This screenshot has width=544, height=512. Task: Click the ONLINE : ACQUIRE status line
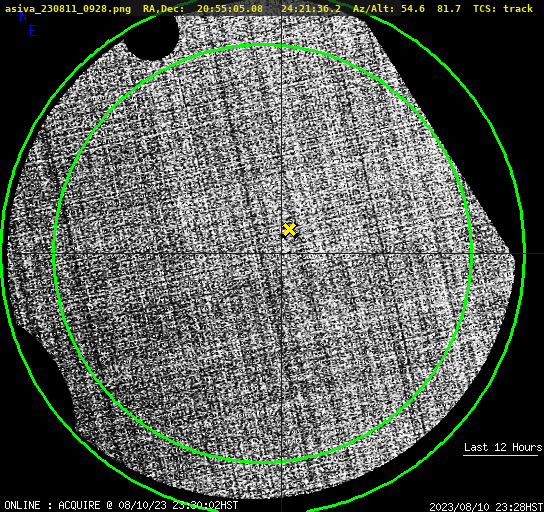pyautogui.click(x=121, y=505)
